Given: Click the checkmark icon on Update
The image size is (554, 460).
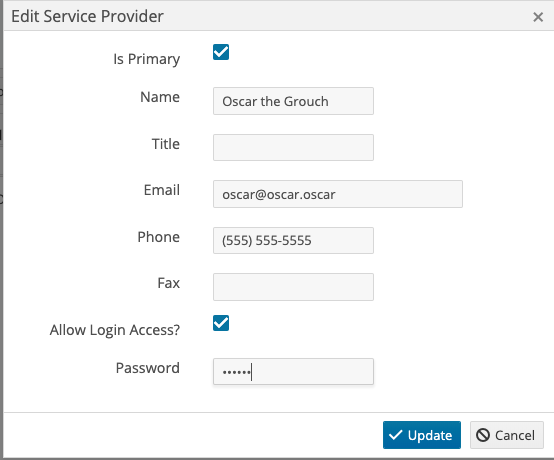Looking at the screenshot, I should pos(395,435).
